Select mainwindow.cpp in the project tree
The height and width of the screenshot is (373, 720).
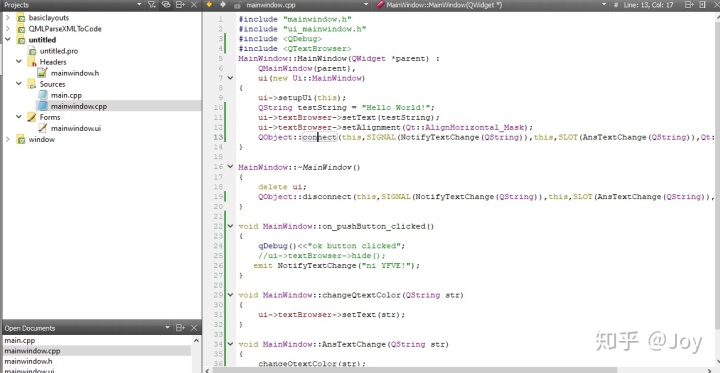coord(79,106)
